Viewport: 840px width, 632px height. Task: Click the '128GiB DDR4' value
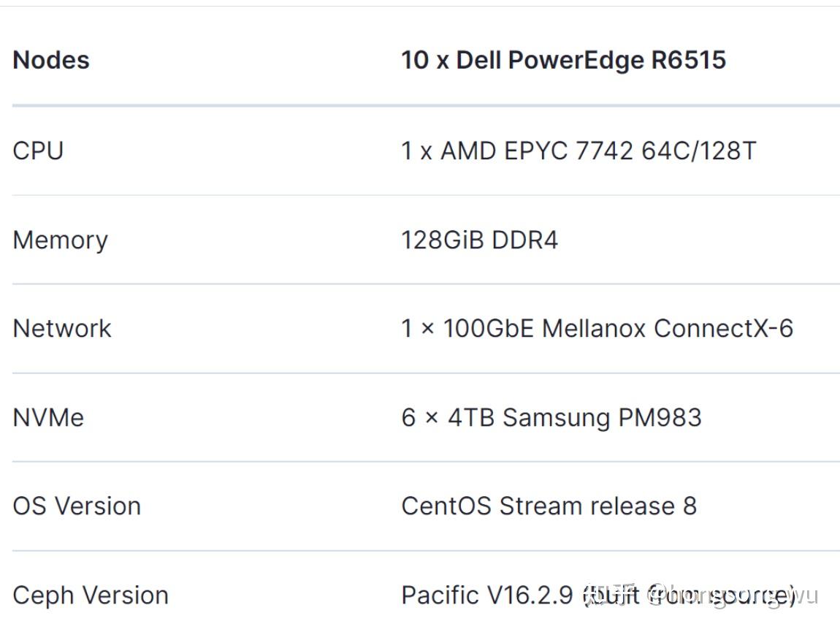click(479, 240)
